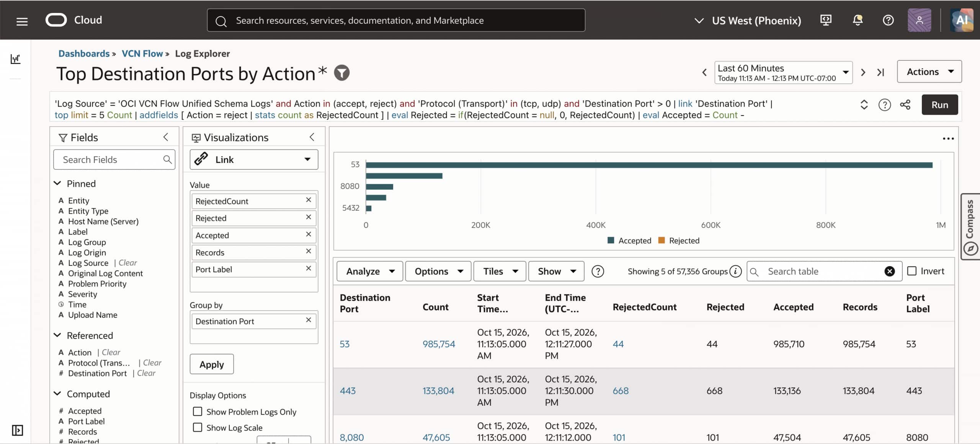Click the Apply button
This screenshot has height=444, width=980.
(x=211, y=364)
